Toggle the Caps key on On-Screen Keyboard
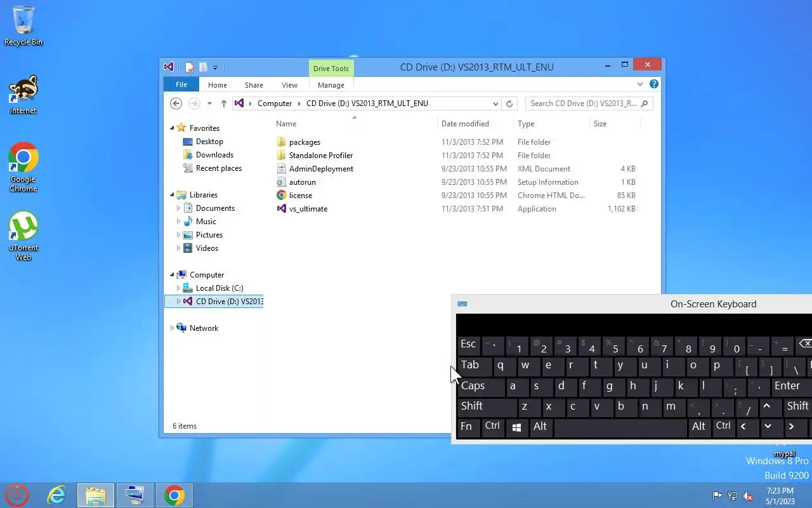The height and width of the screenshot is (508, 812). coord(481,386)
